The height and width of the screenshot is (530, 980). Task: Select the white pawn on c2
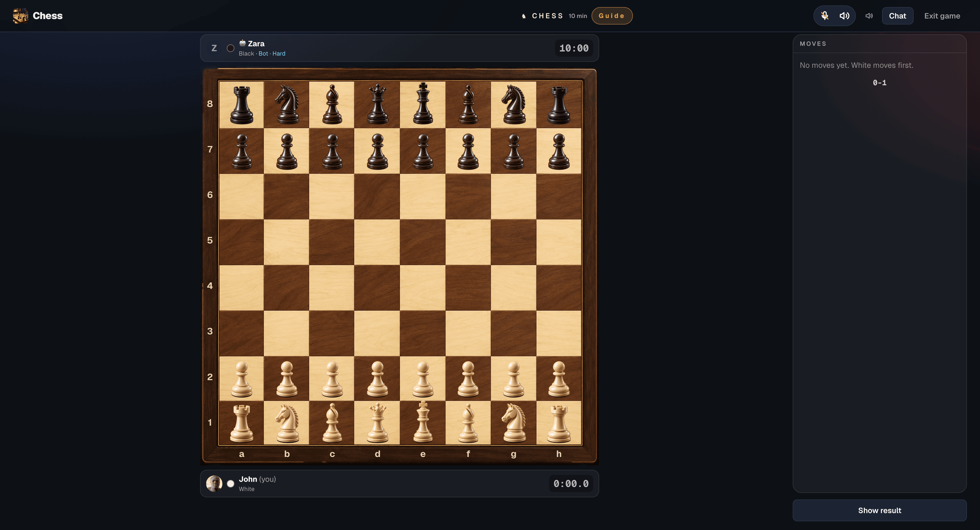332,379
